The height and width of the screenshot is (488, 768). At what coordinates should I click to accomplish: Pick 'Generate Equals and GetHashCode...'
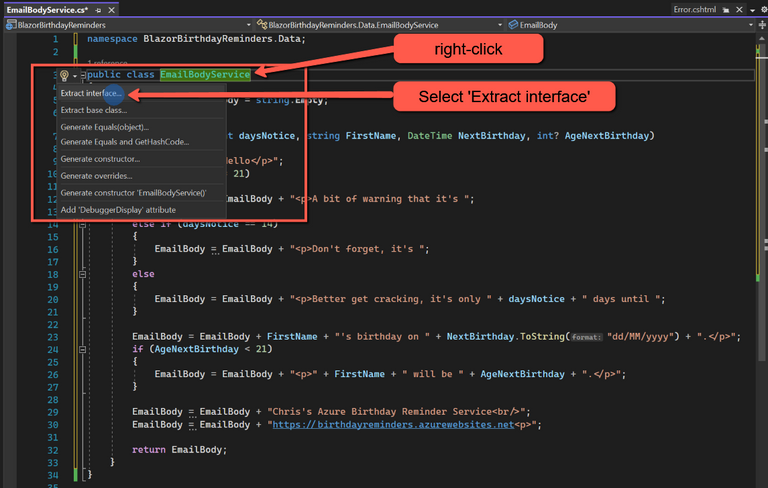tap(124, 142)
